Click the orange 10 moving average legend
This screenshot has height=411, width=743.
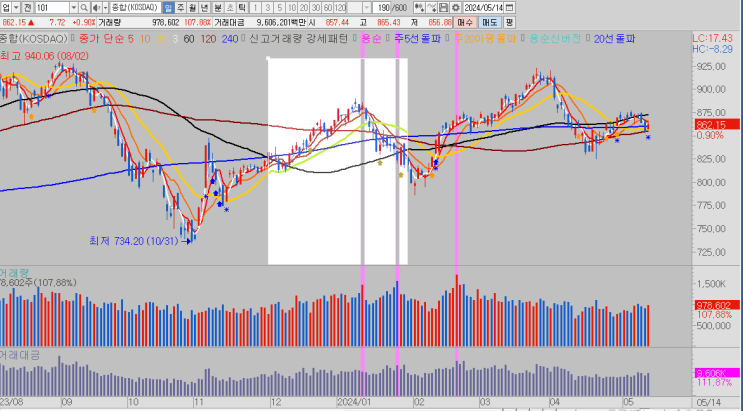tap(145, 39)
